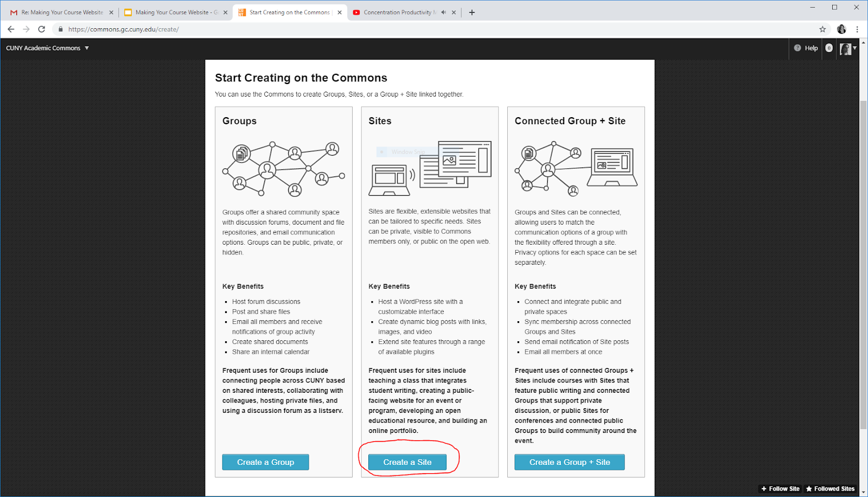Viewport: 868px width, 497px height.
Task: Reload the page with the refresh icon
Action: (41, 29)
